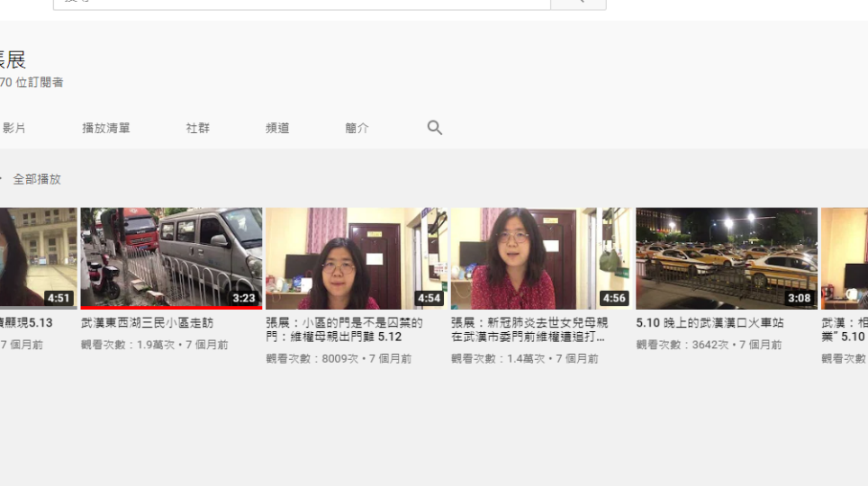This screenshot has height=486, width=868.
Task: Click the top search input field
Action: click(302, 3)
